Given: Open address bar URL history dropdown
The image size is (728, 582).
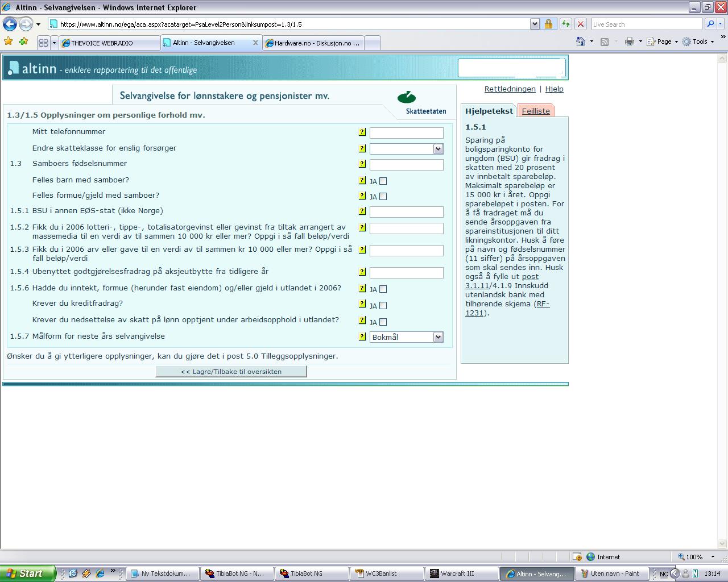Looking at the screenshot, I should click(x=535, y=24).
